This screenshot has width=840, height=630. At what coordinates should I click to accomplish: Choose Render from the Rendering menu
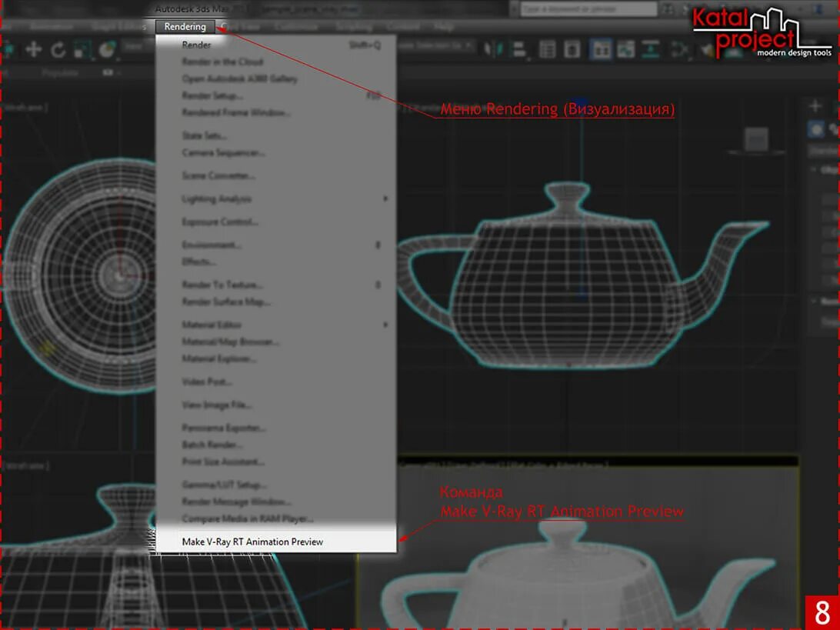(x=276, y=45)
